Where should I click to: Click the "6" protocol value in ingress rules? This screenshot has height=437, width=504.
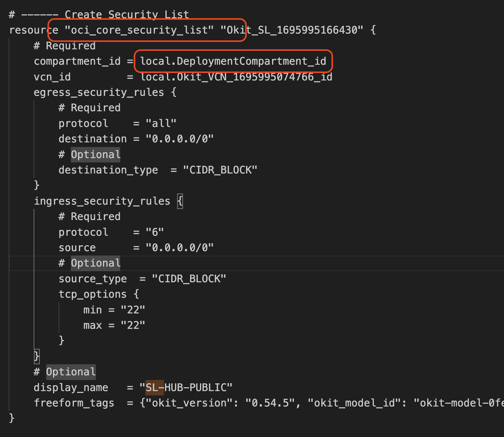[155, 232]
